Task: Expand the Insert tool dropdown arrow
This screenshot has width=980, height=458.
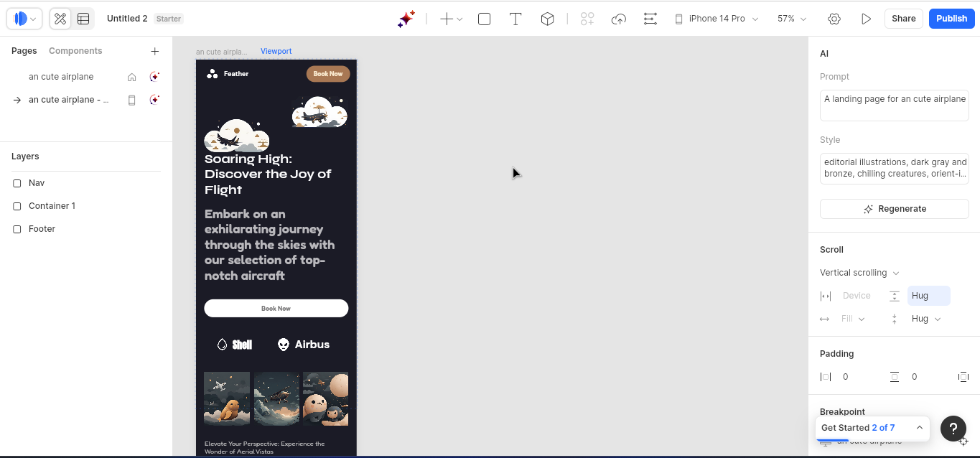Action: (459, 19)
